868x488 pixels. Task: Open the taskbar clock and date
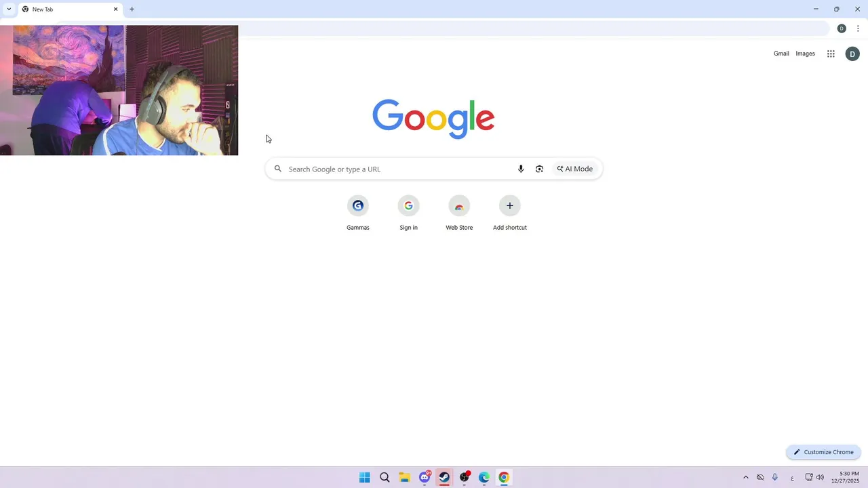pos(845,477)
